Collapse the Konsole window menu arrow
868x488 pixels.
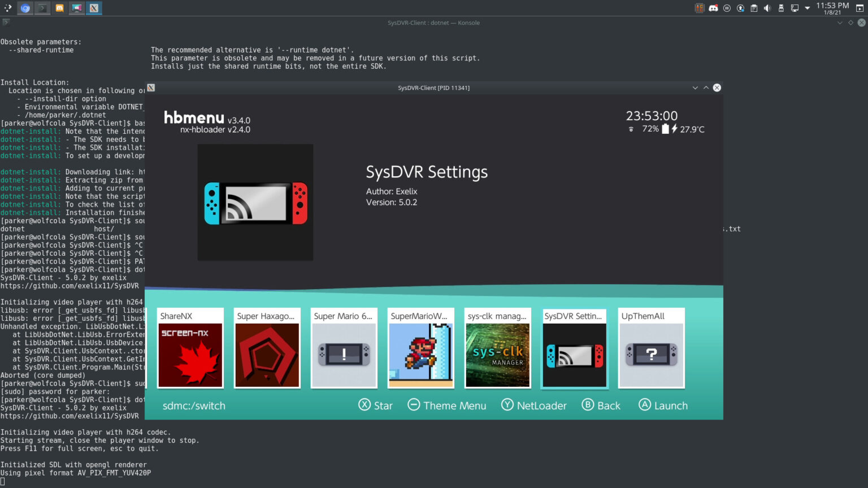click(841, 23)
